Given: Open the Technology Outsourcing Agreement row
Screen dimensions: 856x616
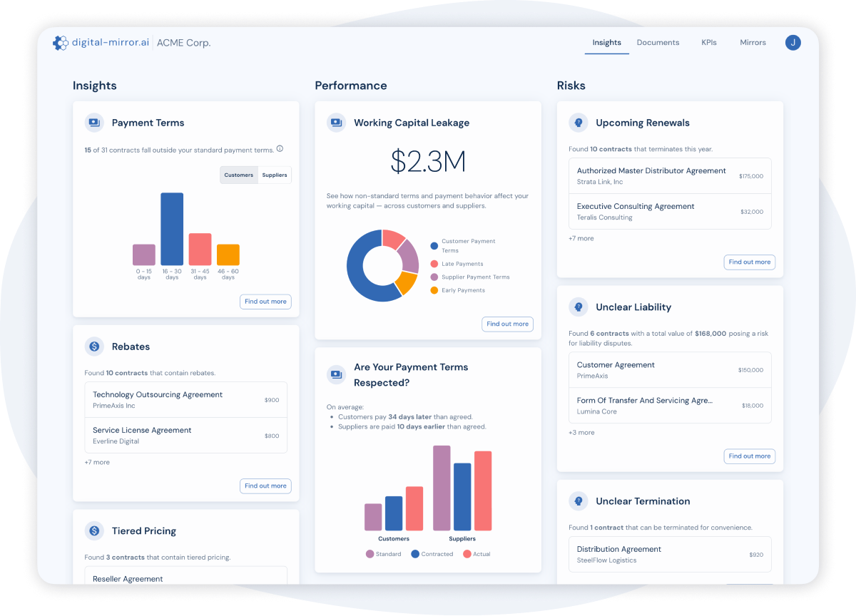Looking at the screenshot, I should point(185,400).
